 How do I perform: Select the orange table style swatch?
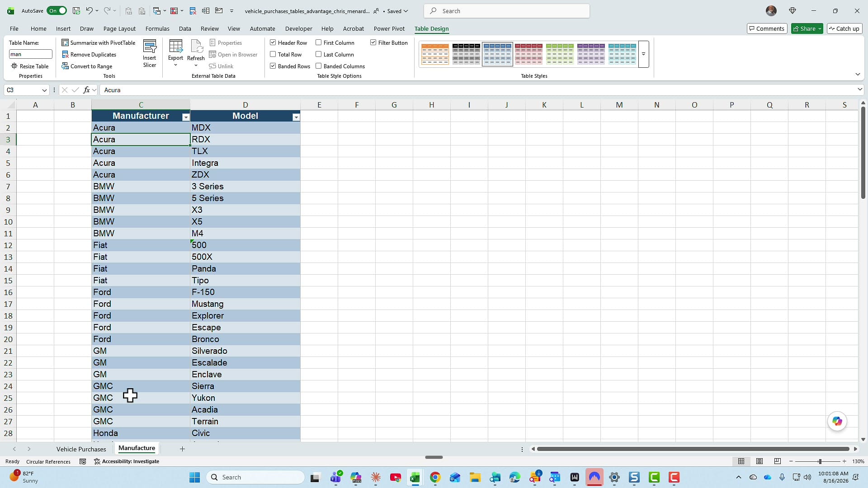click(x=435, y=54)
